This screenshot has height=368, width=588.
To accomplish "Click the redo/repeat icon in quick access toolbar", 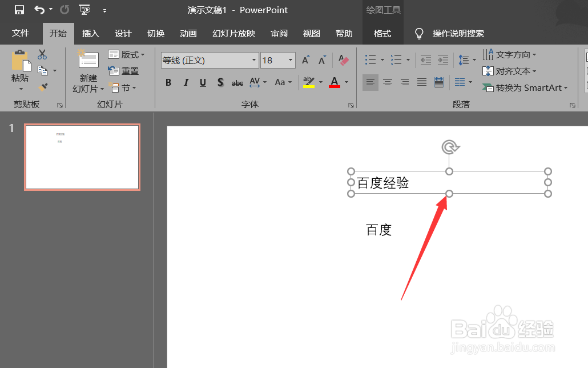I will coord(65,10).
